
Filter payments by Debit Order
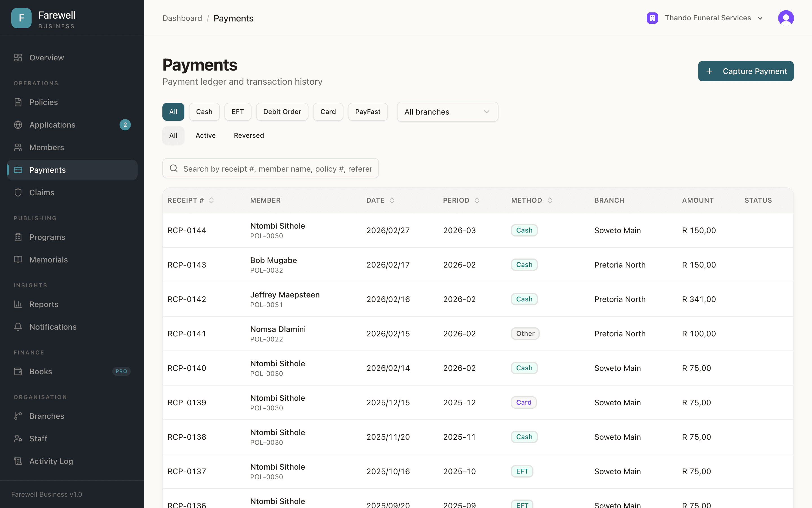[x=282, y=111]
